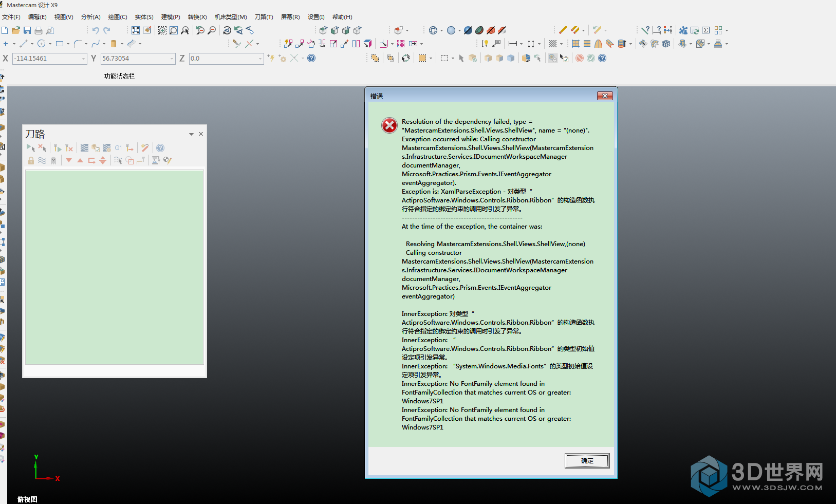Expand the cylinder primitive dropdown arrow
The width and height of the screenshot is (836, 504).
pyautogui.click(x=122, y=44)
